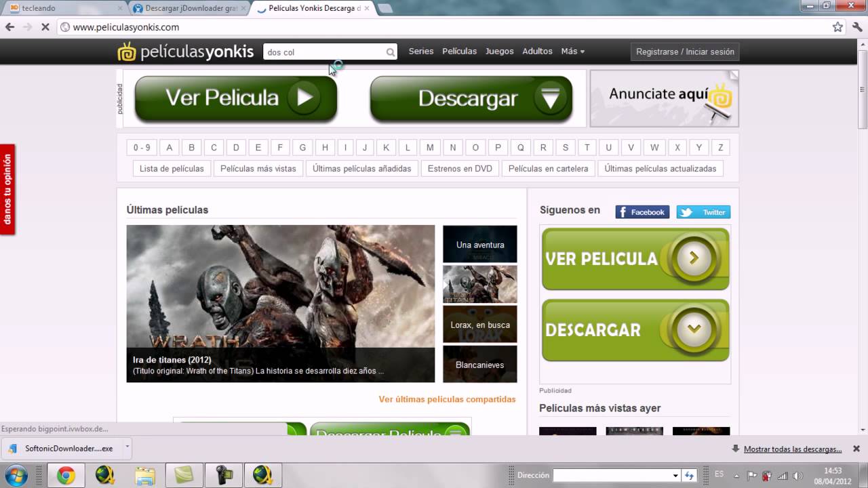
Task: Select letter Q in the index
Action: (x=521, y=147)
